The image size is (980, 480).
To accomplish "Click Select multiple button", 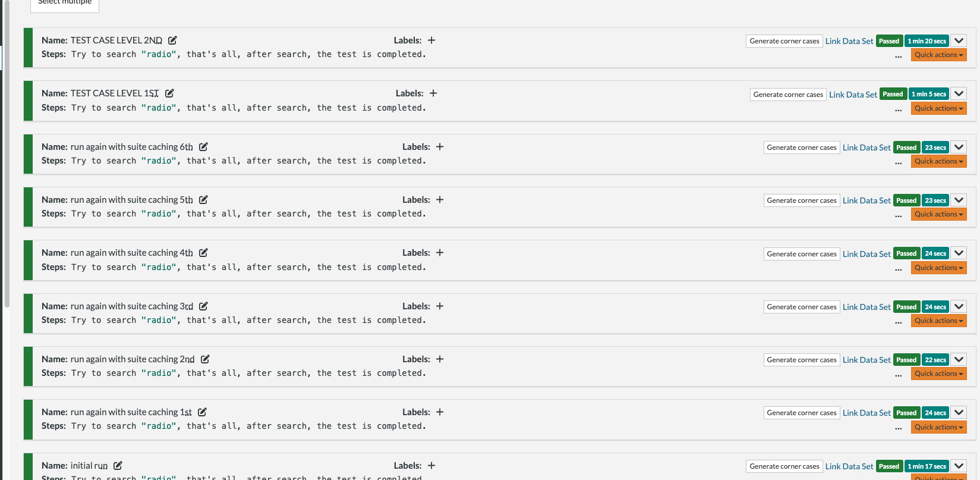I will coord(65,4).
